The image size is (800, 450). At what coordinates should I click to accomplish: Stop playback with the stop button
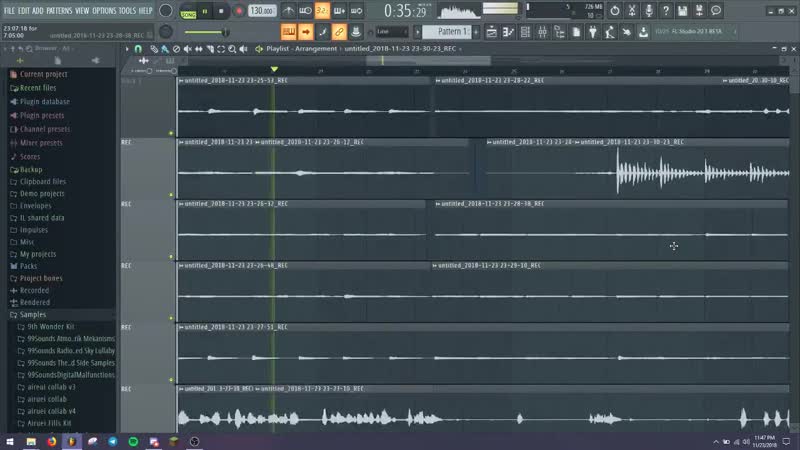click(221, 11)
